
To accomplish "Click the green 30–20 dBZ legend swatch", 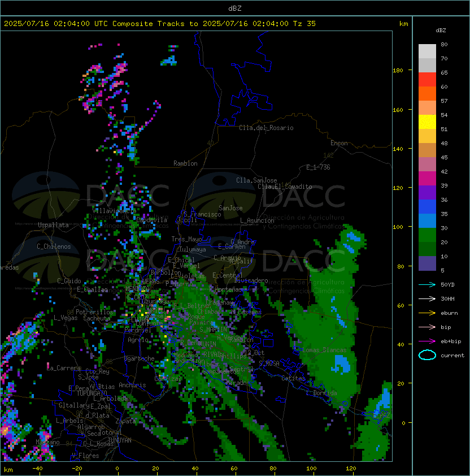I will pyautogui.click(x=427, y=235).
